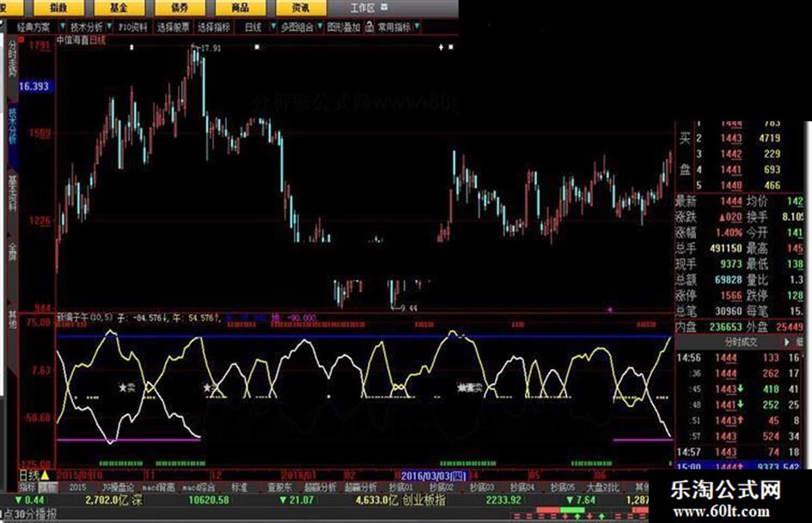Viewport: 812px width, 523px height.
Task: Switch to 其他 side tab
Action: pos(12,319)
